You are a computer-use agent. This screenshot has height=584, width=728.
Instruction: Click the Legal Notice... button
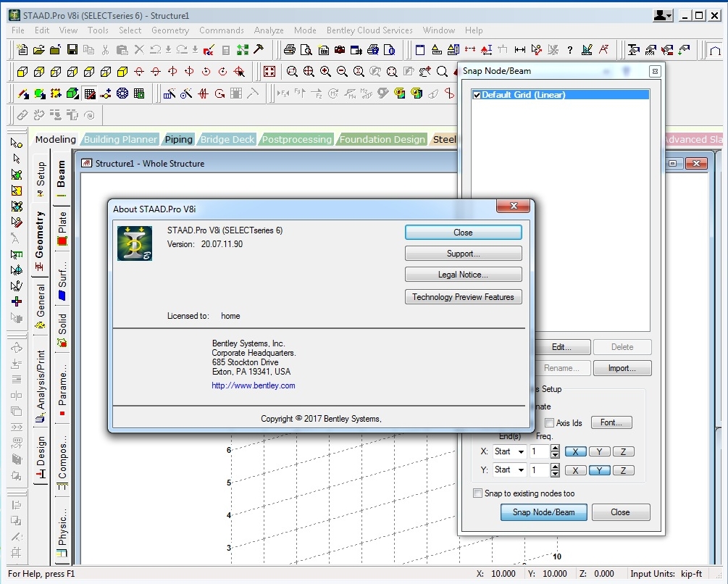tap(464, 275)
